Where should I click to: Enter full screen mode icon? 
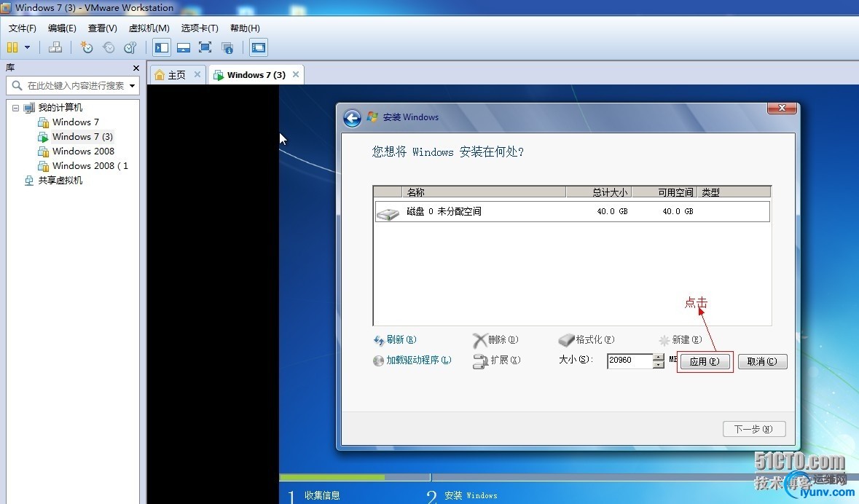pos(205,47)
